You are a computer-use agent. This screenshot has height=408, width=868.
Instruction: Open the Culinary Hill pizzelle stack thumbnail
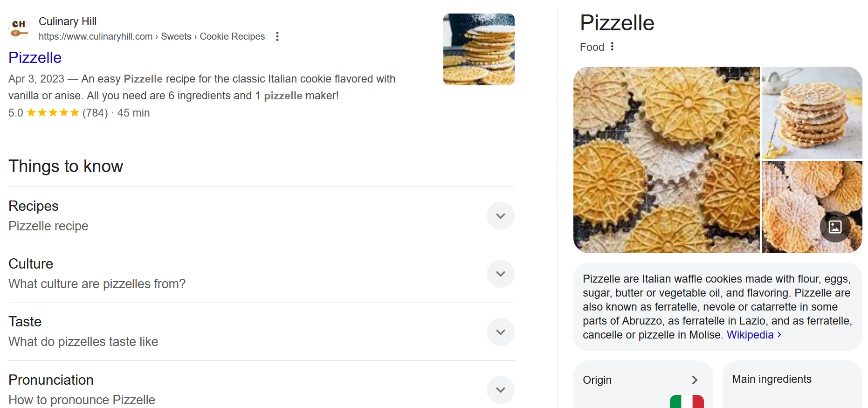point(479,49)
